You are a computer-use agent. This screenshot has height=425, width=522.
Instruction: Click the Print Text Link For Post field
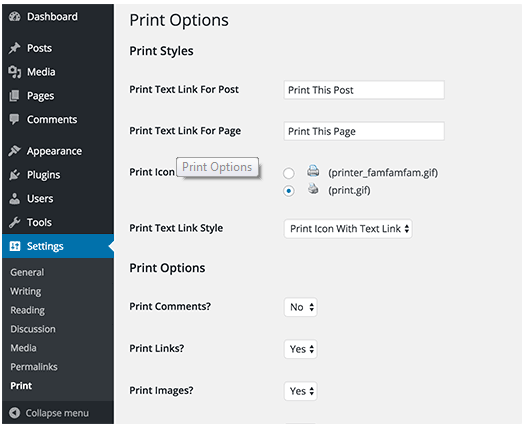(x=364, y=90)
